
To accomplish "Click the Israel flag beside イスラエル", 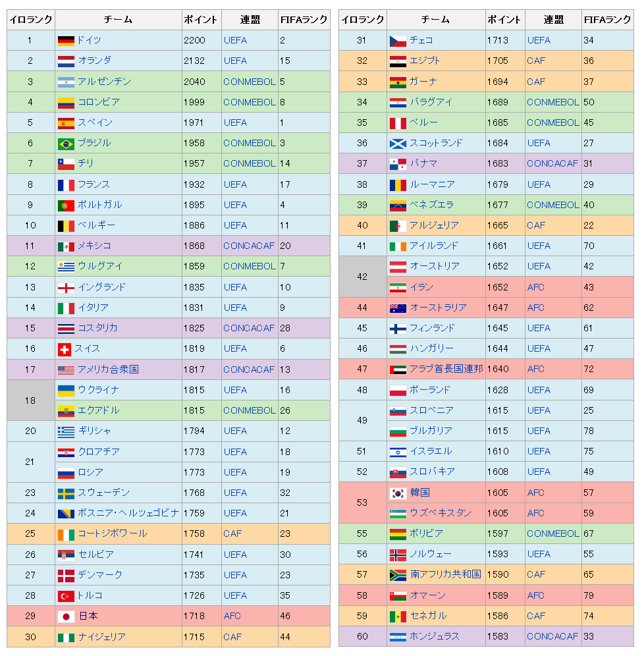I will click(x=398, y=452).
